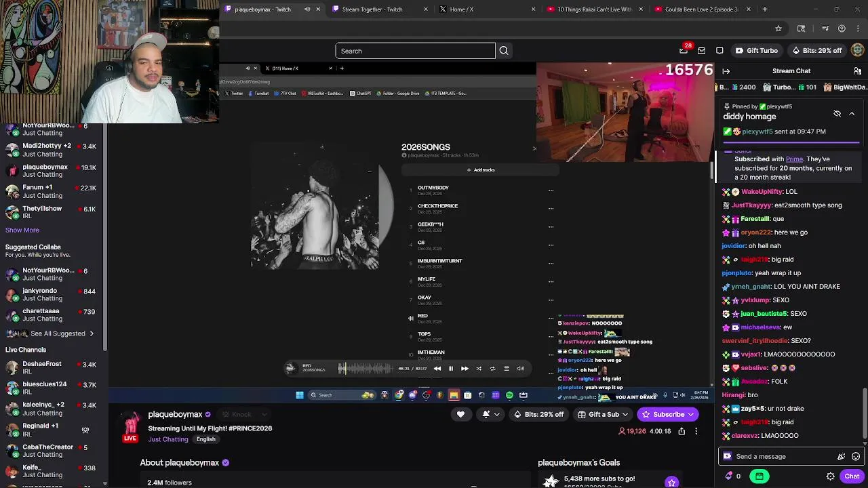
Task: Toggle shuffle in the stream music player
Action: point(479,369)
